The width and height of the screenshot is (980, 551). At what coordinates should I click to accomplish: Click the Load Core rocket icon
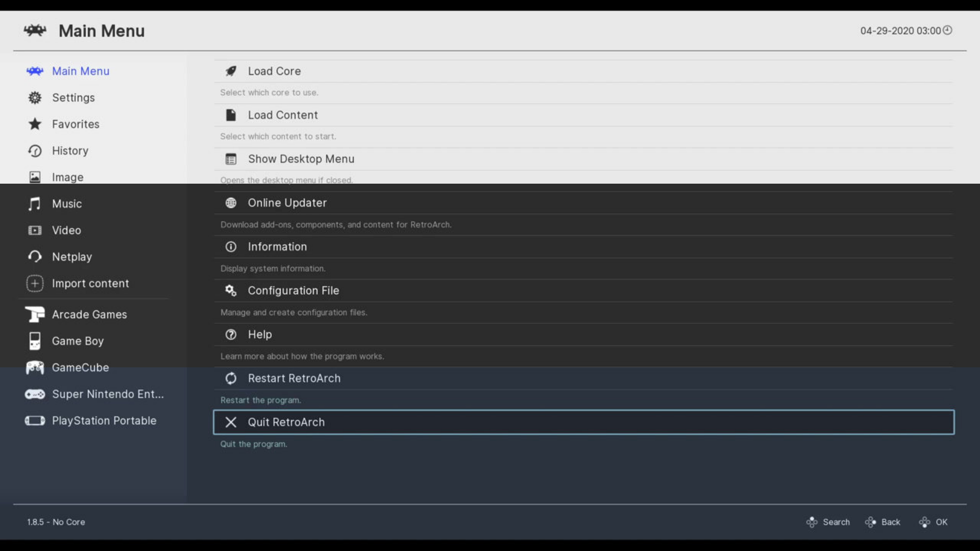coord(231,71)
